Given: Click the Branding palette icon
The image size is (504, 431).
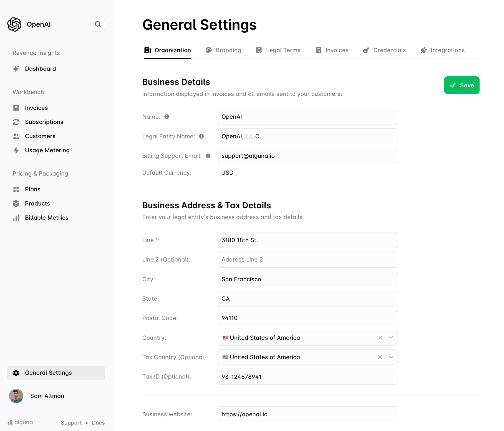Looking at the screenshot, I should point(209,50).
